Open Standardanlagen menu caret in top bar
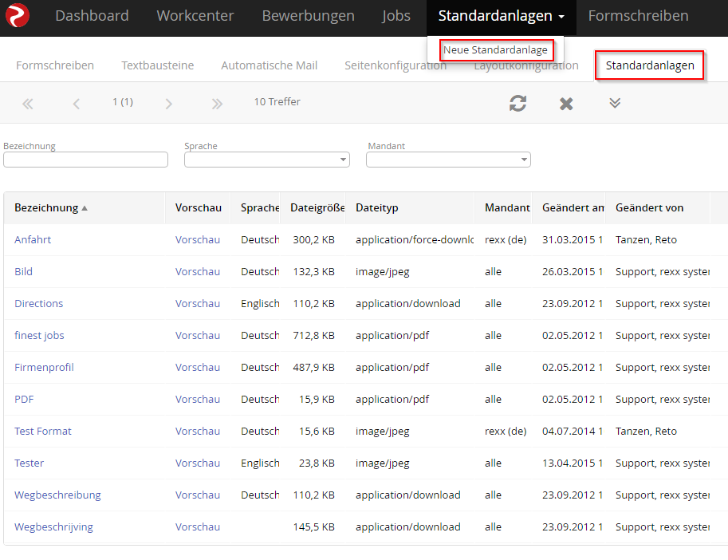The height and width of the screenshot is (560, 728). [x=561, y=17]
